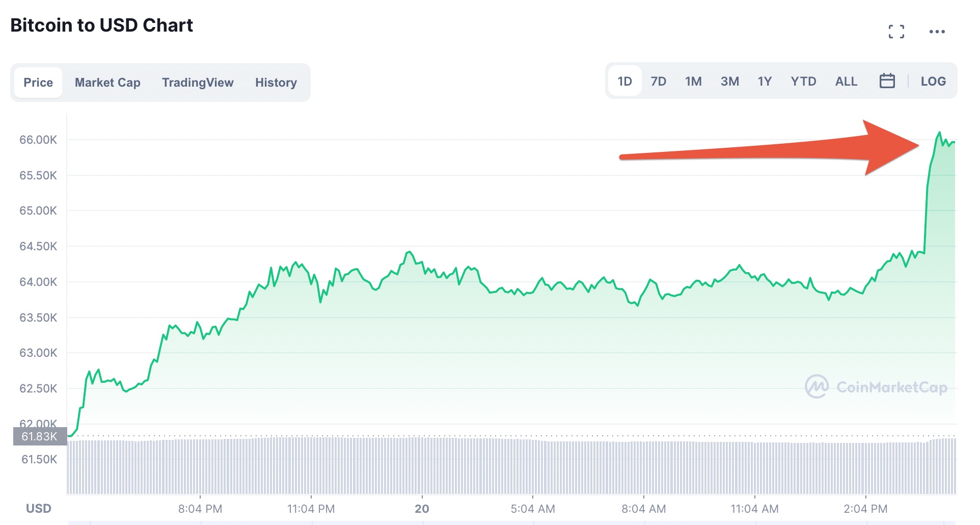Open the chart in fullscreen mode
Image resolution: width=980 pixels, height=525 pixels.
coord(896,32)
